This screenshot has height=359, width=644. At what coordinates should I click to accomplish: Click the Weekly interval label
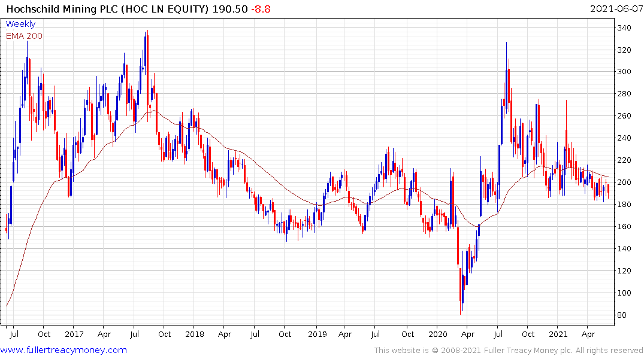point(20,24)
